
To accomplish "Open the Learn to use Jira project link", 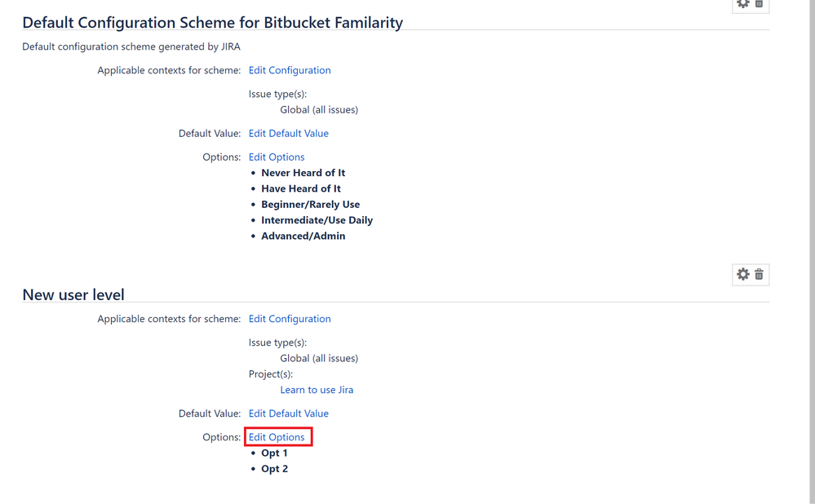I will (x=317, y=390).
